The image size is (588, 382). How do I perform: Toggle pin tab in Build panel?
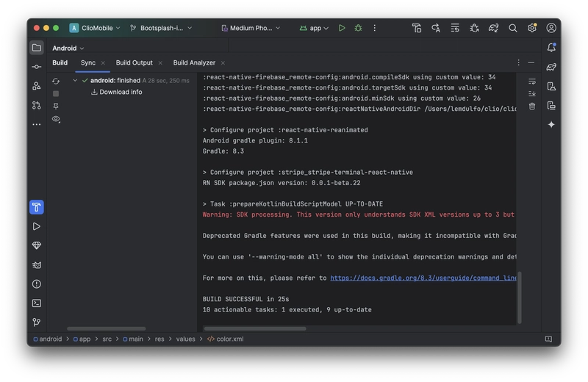click(x=56, y=106)
